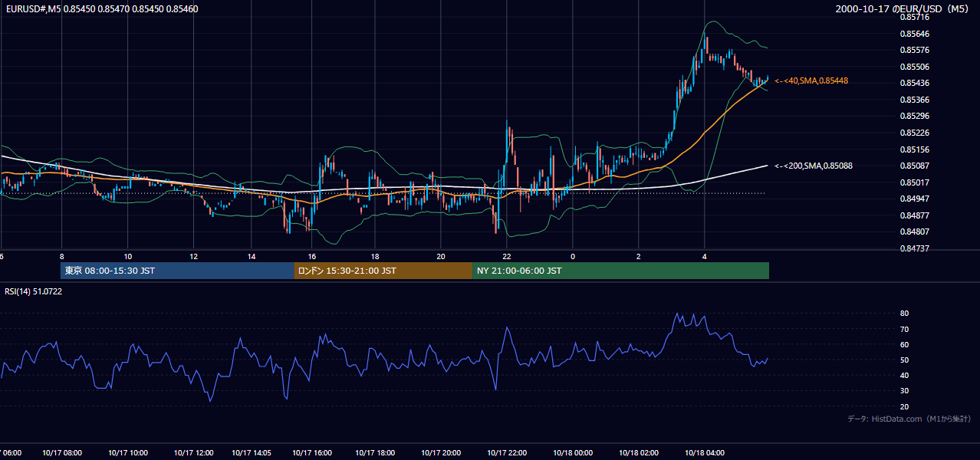Click RSI axis level 20
The image size is (980, 460).
[904, 406]
